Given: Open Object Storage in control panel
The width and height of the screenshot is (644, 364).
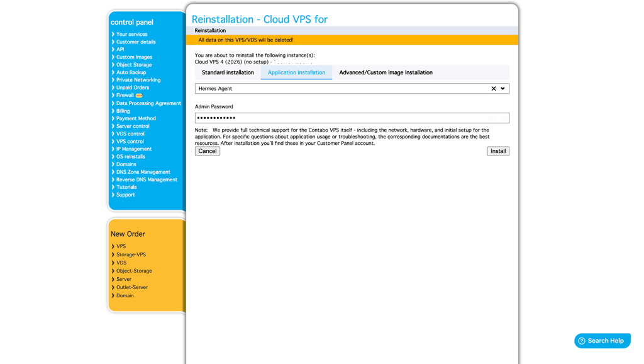Looking at the screenshot, I should point(134,65).
